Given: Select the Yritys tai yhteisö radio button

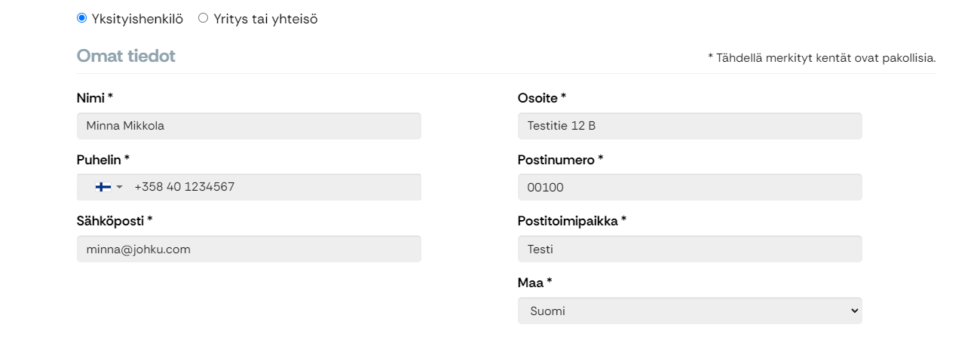Looking at the screenshot, I should point(203,18).
